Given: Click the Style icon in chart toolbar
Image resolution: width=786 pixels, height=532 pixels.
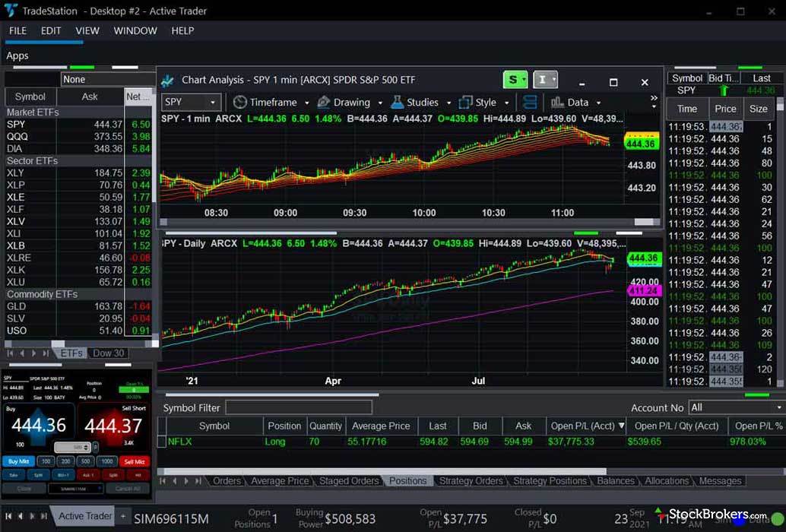Looking at the screenshot, I should [464, 103].
